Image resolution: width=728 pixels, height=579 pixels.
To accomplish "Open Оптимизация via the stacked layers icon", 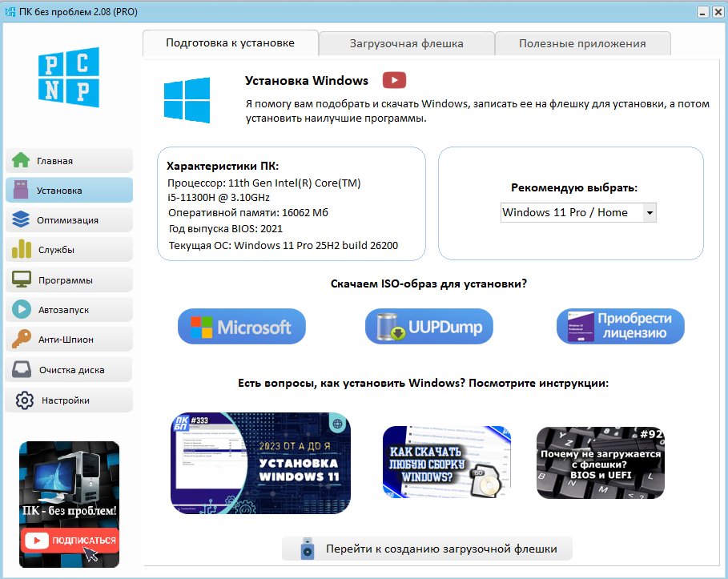I will tap(22, 219).
